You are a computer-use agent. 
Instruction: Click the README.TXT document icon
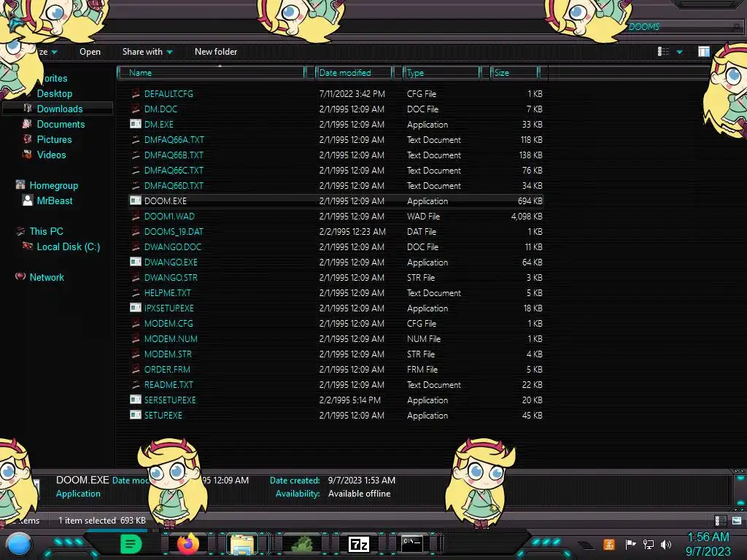[136, 384]
